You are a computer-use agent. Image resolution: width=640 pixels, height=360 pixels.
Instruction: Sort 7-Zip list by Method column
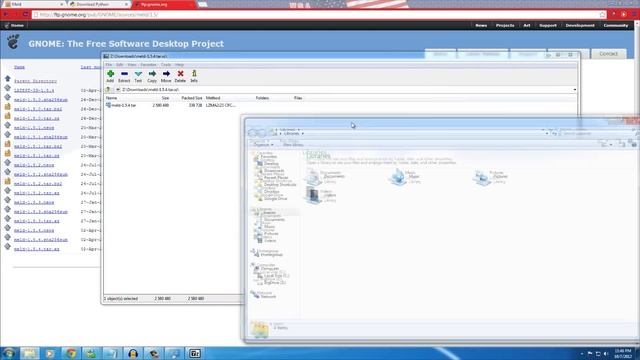click(x=213, y=98)
